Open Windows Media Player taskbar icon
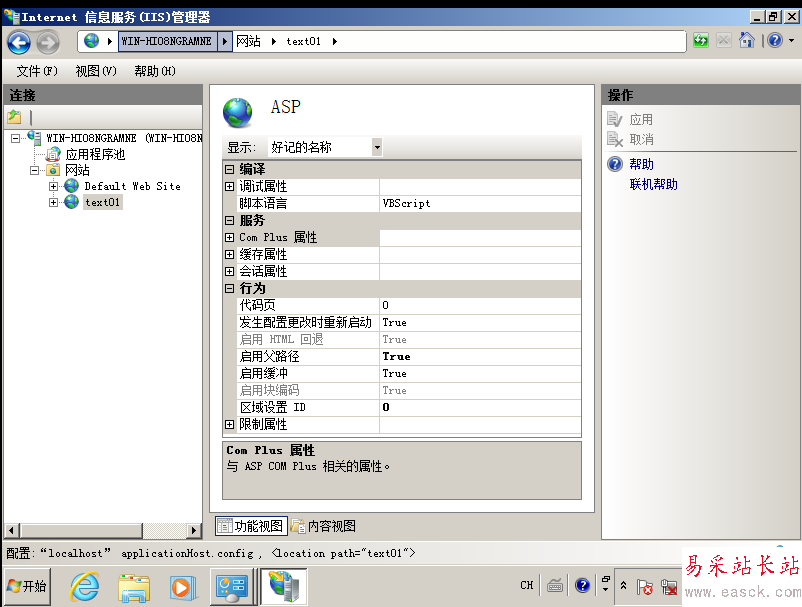 (x=183, y=587)
